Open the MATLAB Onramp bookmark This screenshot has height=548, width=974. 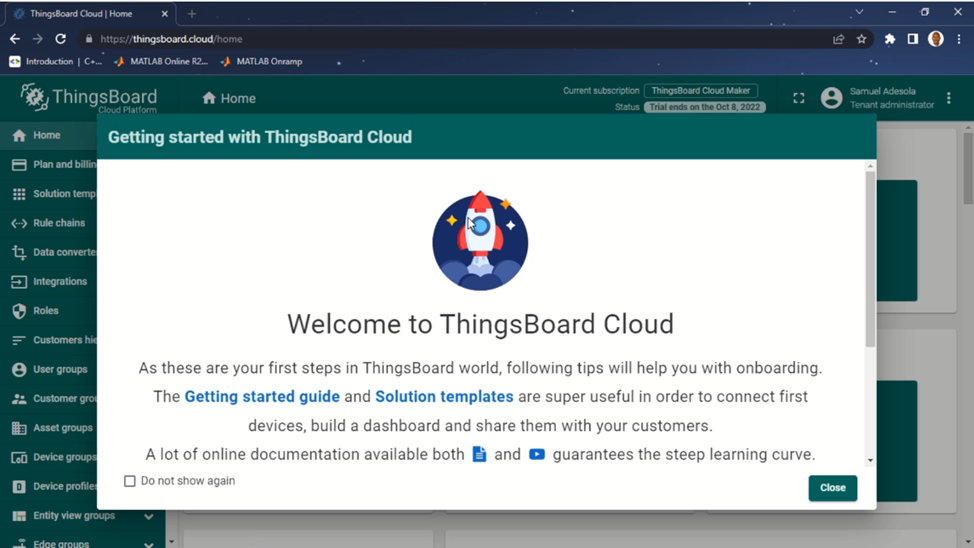(262, 62)
